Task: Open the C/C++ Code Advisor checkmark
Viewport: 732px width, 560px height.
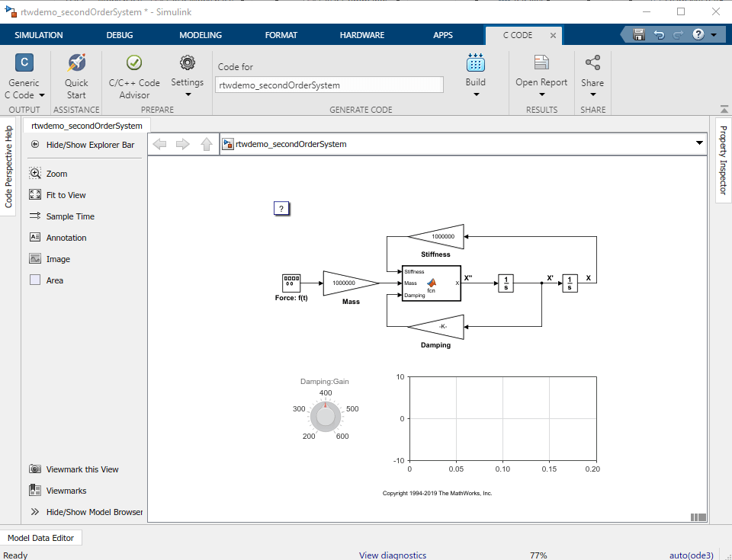Action: (x=134, y=62)
